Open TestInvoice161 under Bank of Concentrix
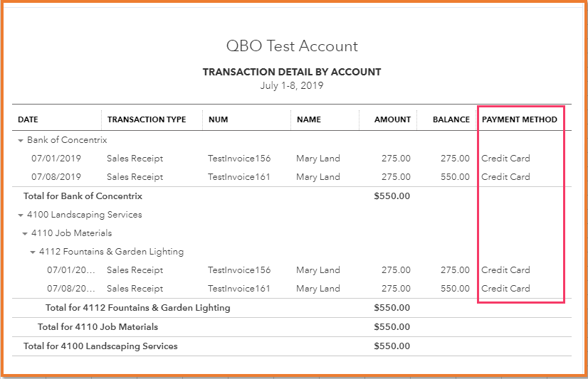Image resolution: width=588 pixels, height=379 pixels. pyautogui.click(x=239, y=177)
